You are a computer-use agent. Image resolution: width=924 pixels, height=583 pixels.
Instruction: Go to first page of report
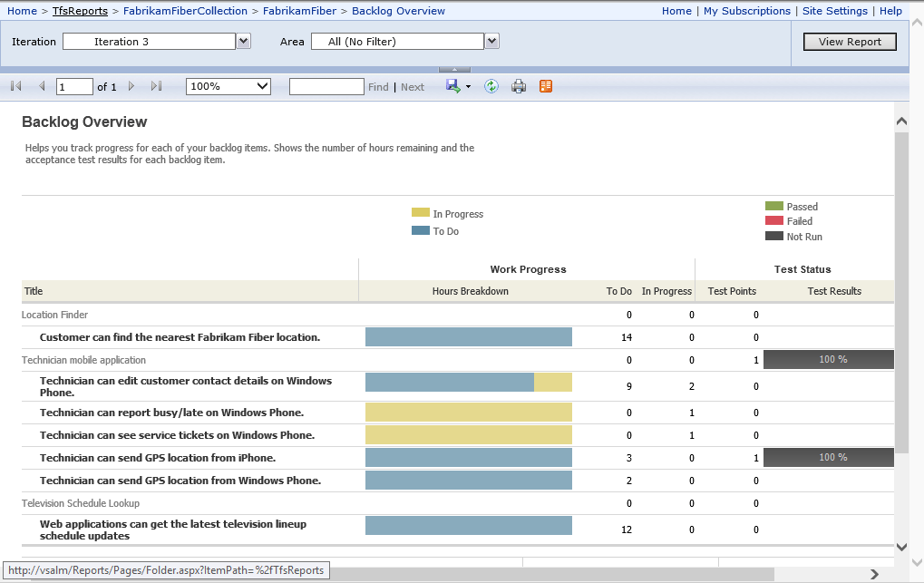coord(16,86)
